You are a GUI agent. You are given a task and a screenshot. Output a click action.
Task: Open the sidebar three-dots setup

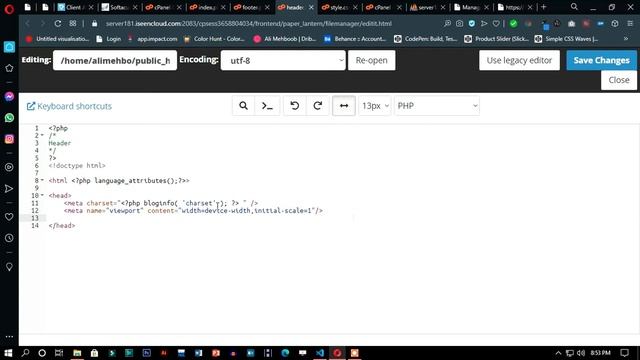coord(9,337)
